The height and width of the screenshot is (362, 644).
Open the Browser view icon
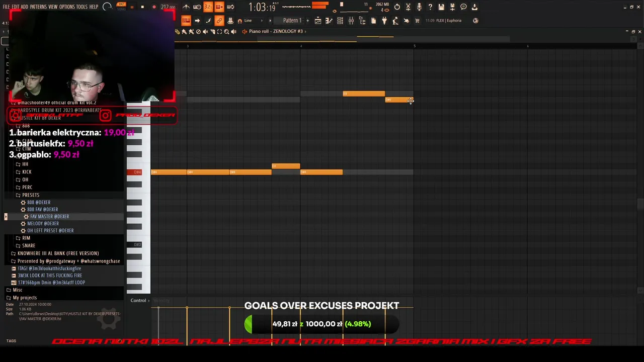click(x=362, y=21)
